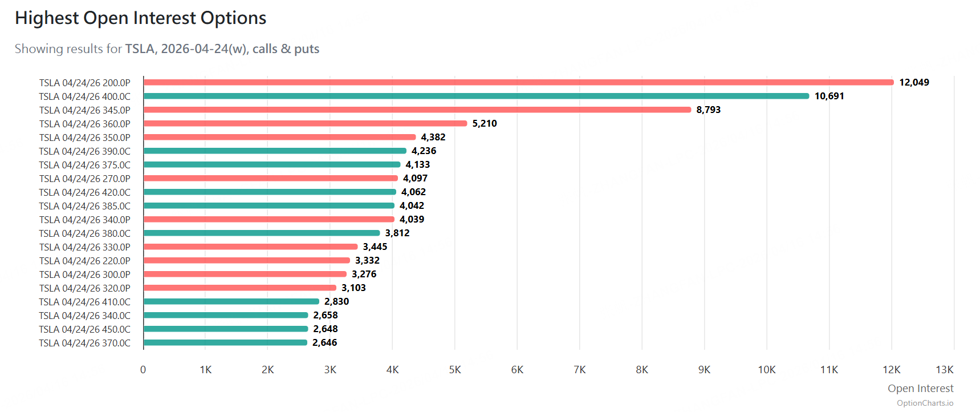Image resolution: width=980 pixels, height=412 pixels.
Task: Click the 10K x-axis tick label
Action: [x=766, y=370]
